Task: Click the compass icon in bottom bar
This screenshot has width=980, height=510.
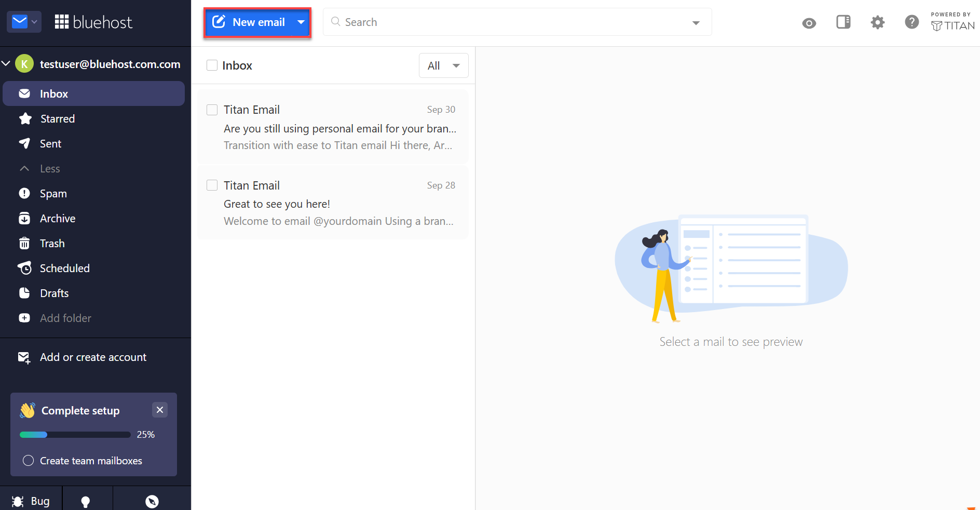Action: tap(152, 501)
